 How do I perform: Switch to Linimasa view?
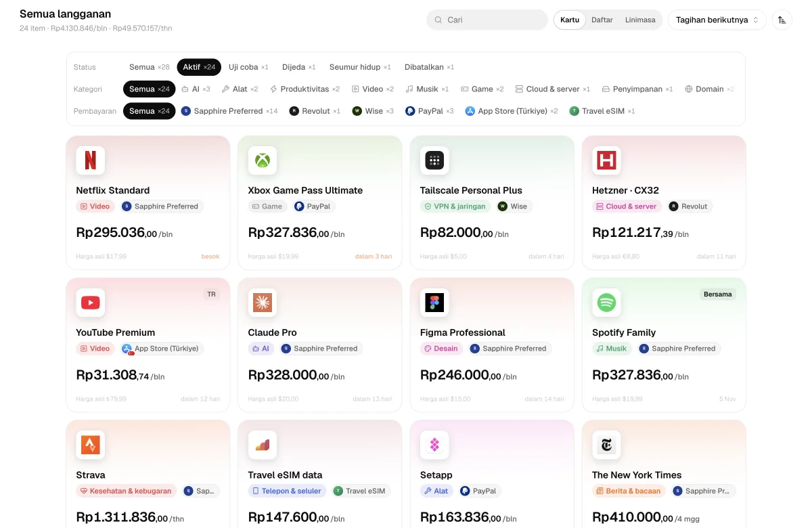pos(640,20)
